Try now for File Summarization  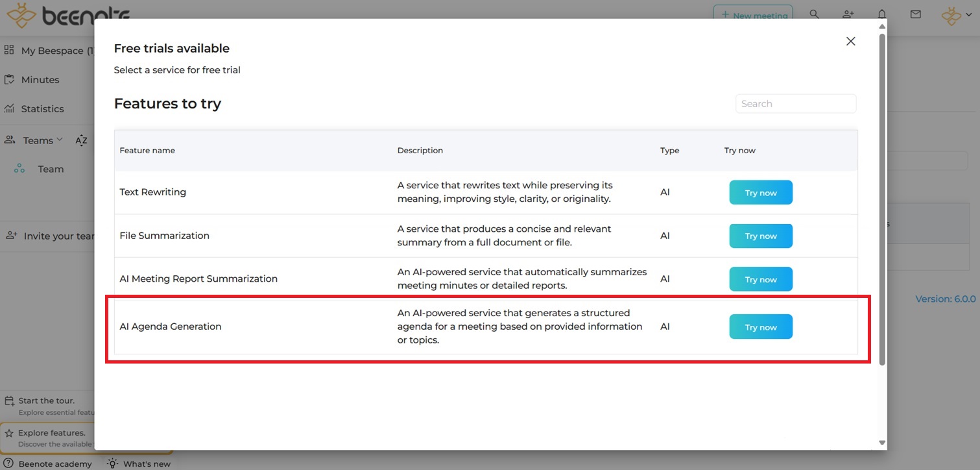coord(760,236)
